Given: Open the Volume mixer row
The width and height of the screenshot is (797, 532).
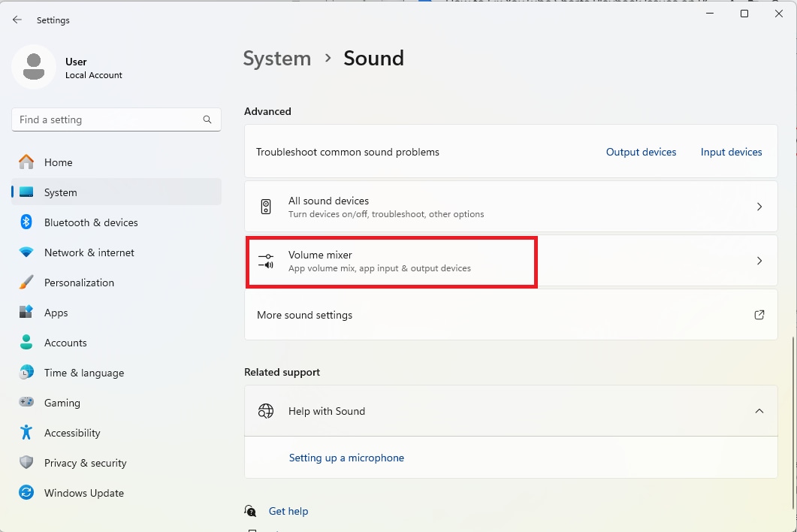Looking at the screenshot, I should tap(511, 261).
